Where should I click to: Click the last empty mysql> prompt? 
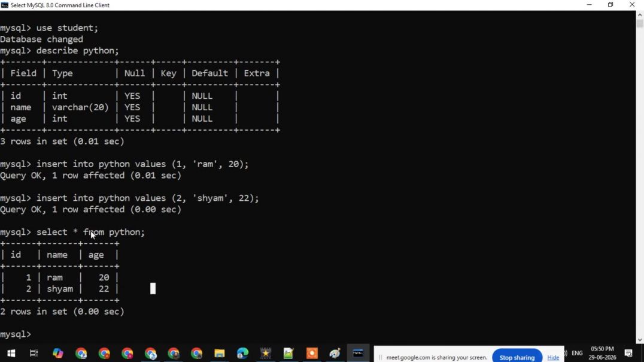(x=16, y=334)
